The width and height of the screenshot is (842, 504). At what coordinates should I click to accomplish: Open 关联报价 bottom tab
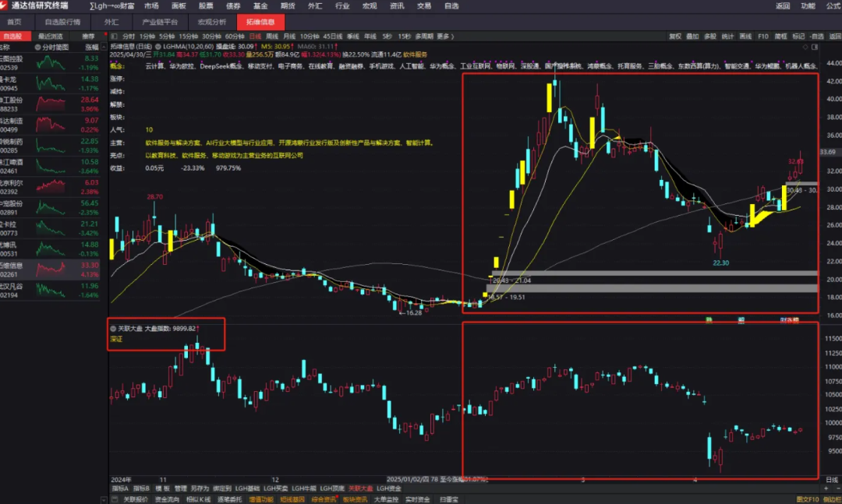click(136, 499)
